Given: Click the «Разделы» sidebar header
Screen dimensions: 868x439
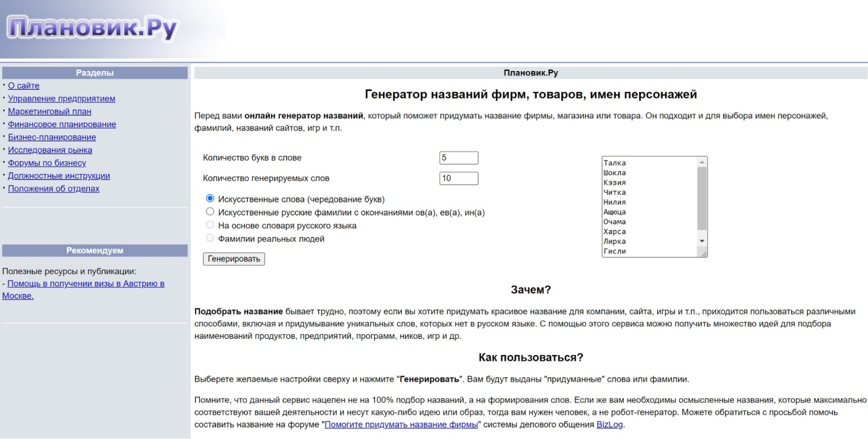Looking at the screenshot, I should pos(95,73).
